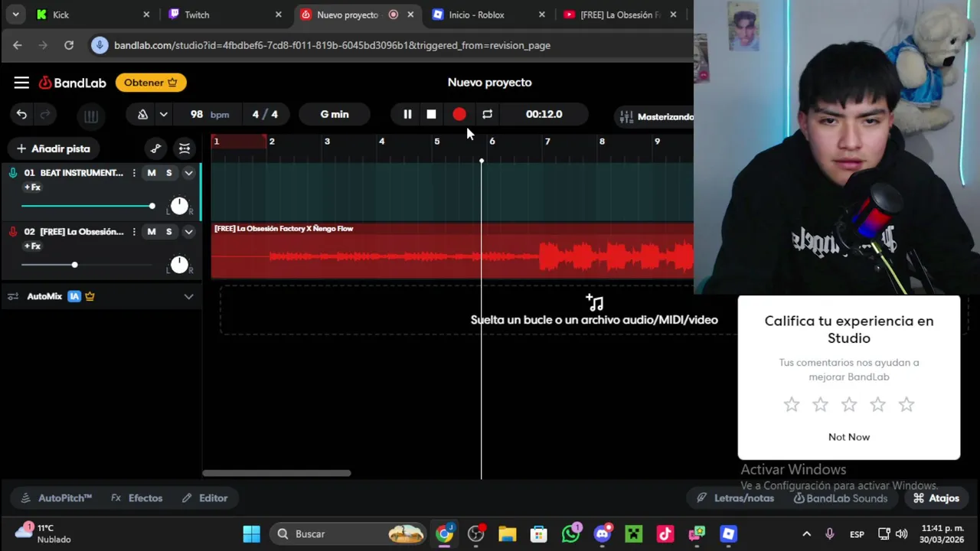Start recording with red record button
The height and width of the screenshot is (551, 980).
click(x=459, y=114)
